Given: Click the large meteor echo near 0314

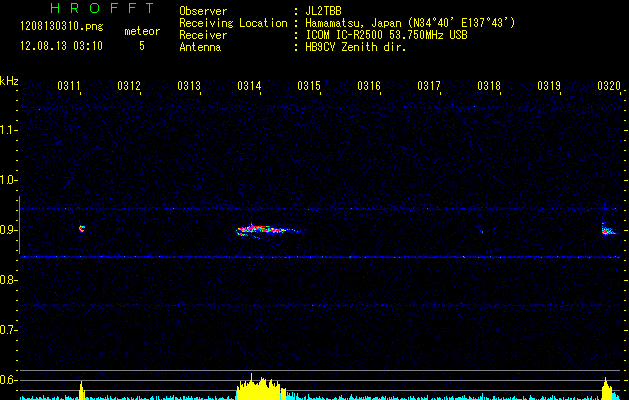Looking at the screenshot, I should [x=262, y=230].
